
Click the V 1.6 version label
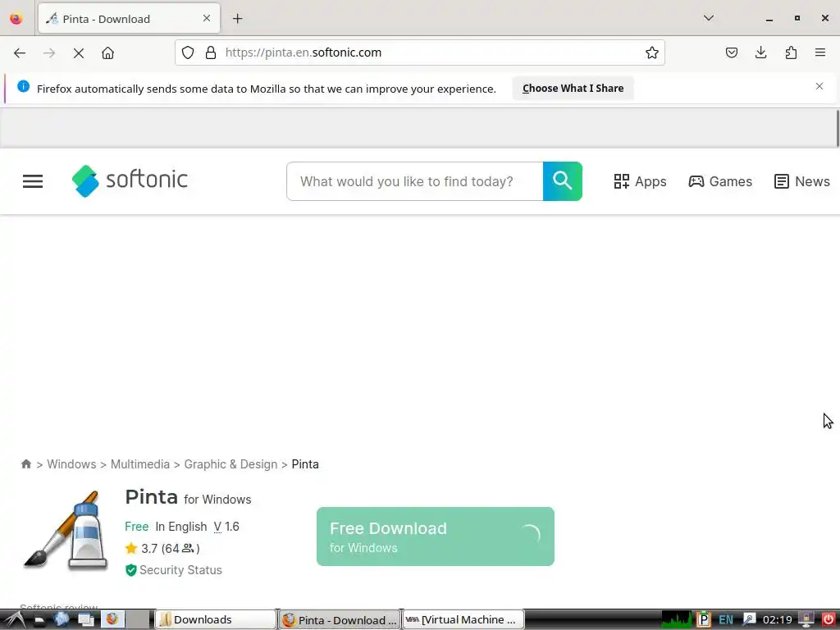(226, 527)
